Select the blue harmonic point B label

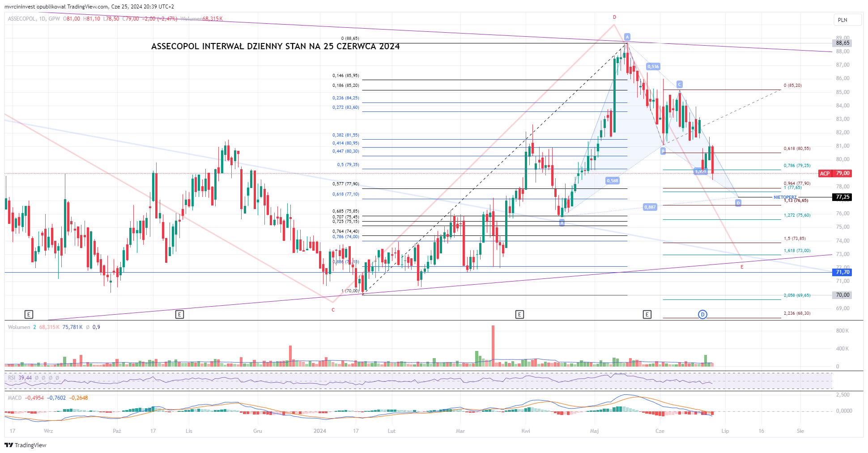point(663,151)
